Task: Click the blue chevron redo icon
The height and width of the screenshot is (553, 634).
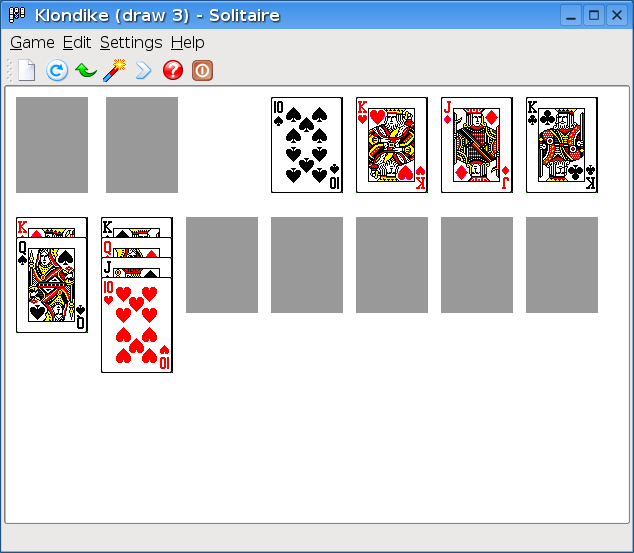Action: coord(143,70)
